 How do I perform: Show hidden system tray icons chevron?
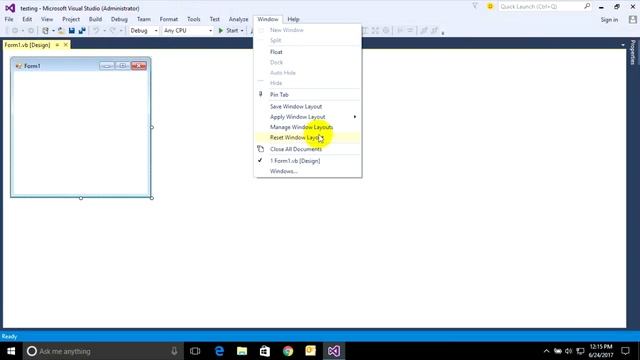[546, 351]
